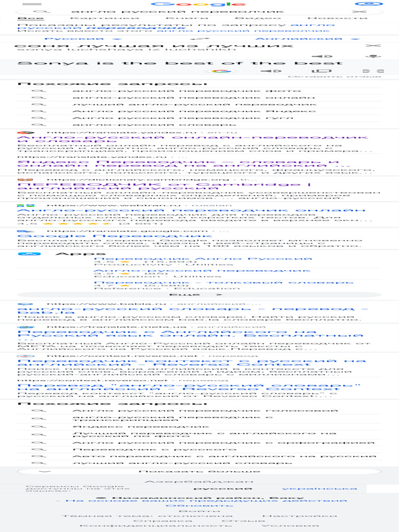Click Войти to sign in
This screenshot has width=399, height=532.
[x=199, y=511]
